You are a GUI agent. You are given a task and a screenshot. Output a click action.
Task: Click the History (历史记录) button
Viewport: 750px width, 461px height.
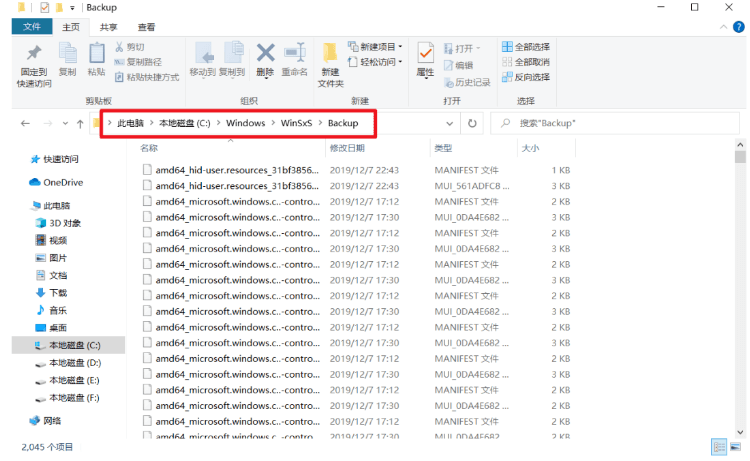(x=467, y=82)
